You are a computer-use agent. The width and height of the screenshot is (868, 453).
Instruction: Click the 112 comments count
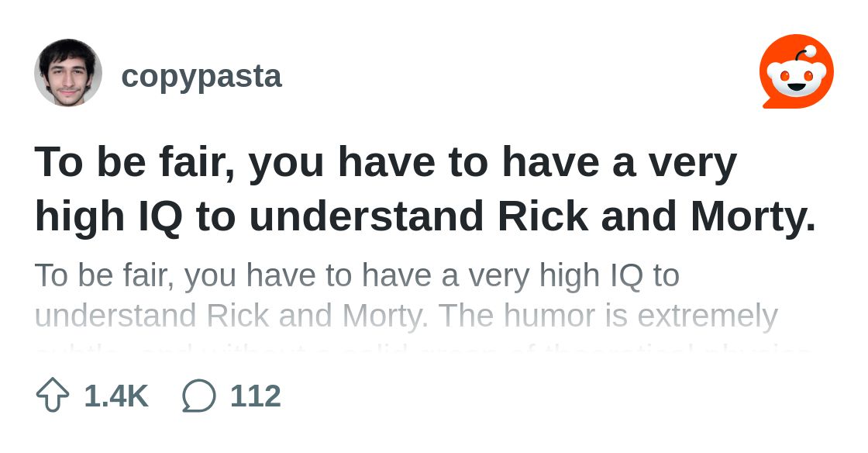tap(255, 396)
